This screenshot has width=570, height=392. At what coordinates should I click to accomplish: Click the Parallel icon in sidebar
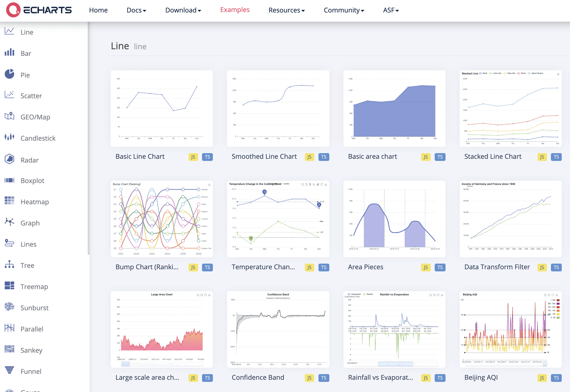[9, 328]
